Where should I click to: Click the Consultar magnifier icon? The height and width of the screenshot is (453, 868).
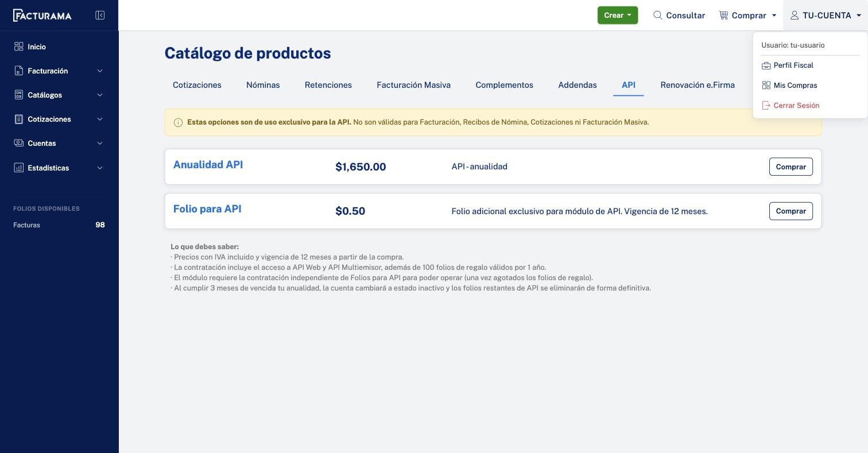(658, 16)
